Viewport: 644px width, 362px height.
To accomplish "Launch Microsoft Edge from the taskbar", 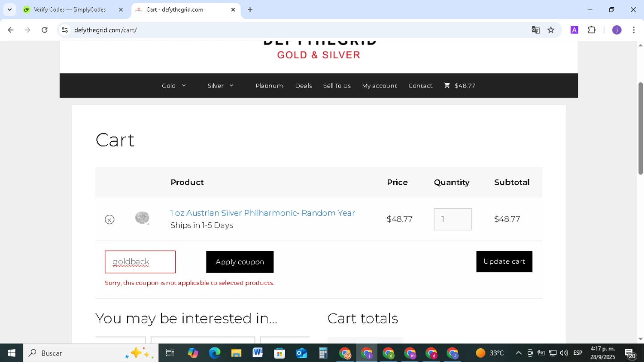I will pos(214,353).
